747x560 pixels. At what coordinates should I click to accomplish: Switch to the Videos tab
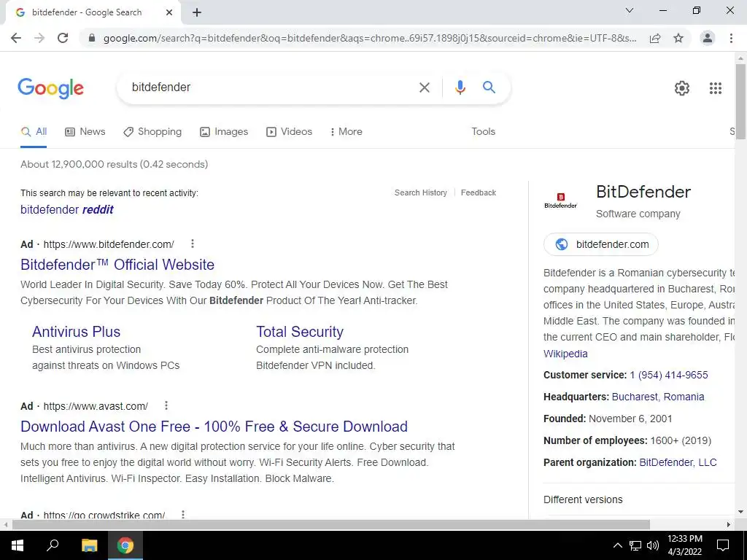[x=289, y=132]
